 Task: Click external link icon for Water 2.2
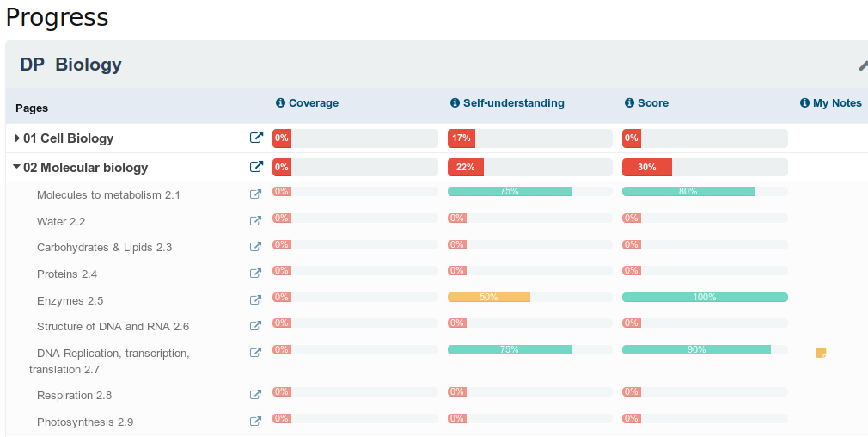point(255,221)
